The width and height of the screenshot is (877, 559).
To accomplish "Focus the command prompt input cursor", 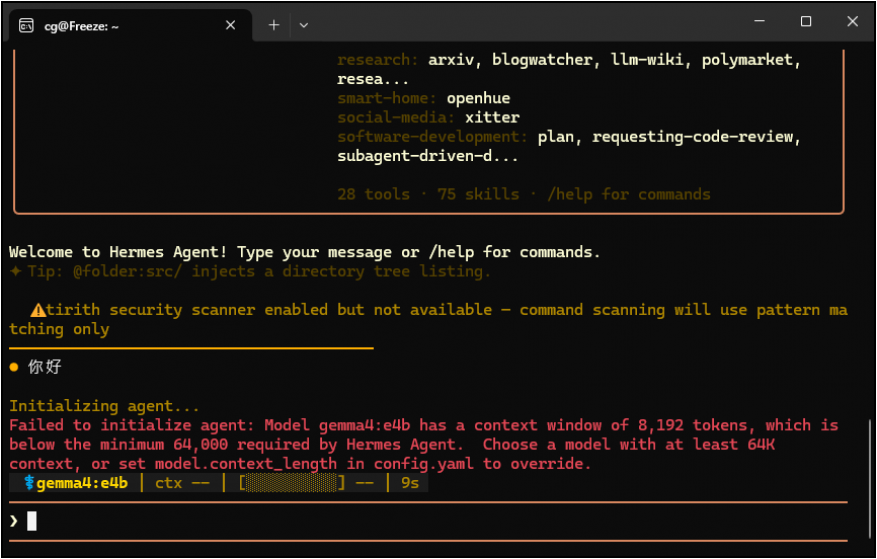I will pyautogui.click(x=32, y=520).
